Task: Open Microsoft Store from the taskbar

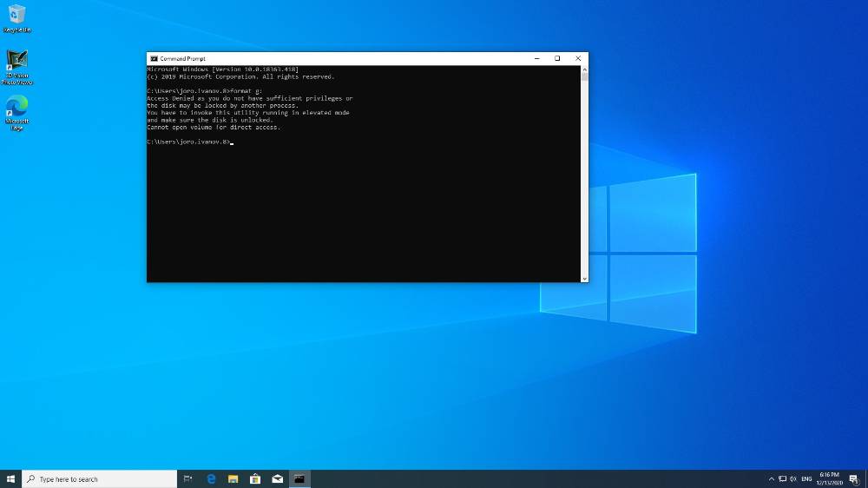Action: [x=255, y=478]
